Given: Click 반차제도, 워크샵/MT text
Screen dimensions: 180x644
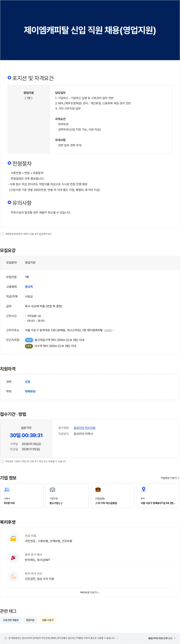Looking at the screenshot, I should [37, 560].
